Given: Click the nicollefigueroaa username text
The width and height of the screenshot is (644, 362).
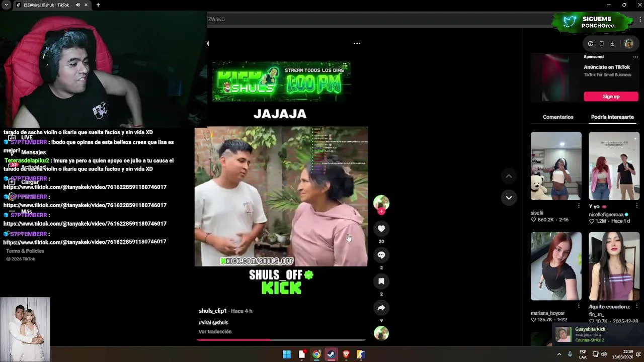Looking at the screenshot, I should (606, 214).
